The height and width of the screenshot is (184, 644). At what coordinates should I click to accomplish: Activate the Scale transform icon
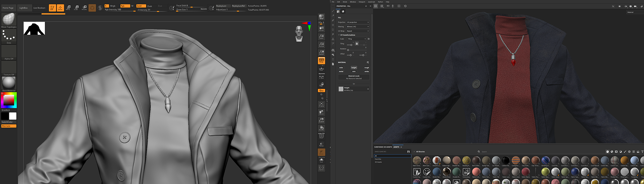click(x=76, y=8)
